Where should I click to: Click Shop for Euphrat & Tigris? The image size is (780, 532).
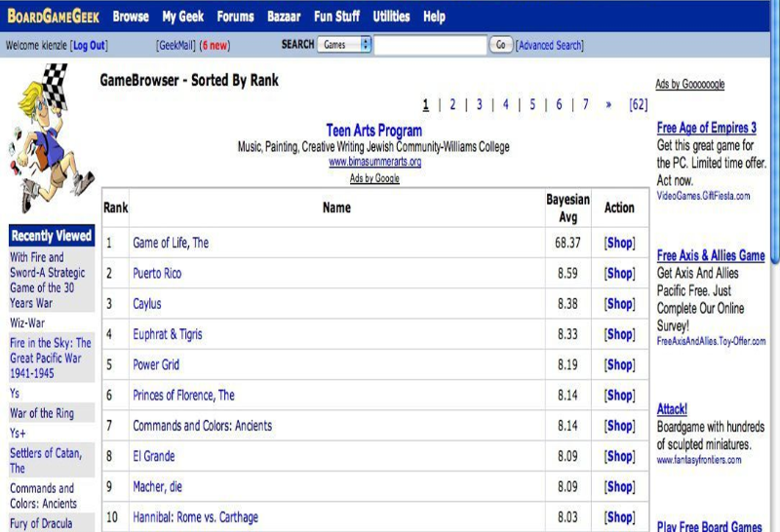click(620, 334)
